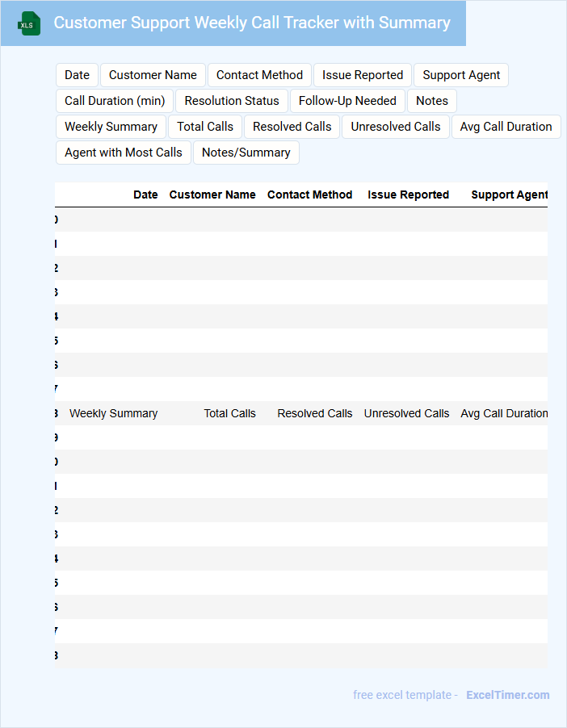Screen dimensions: 567x728
Task: Select the Customer Name tag
Action: pyautogui.click(x=153, y=75)
